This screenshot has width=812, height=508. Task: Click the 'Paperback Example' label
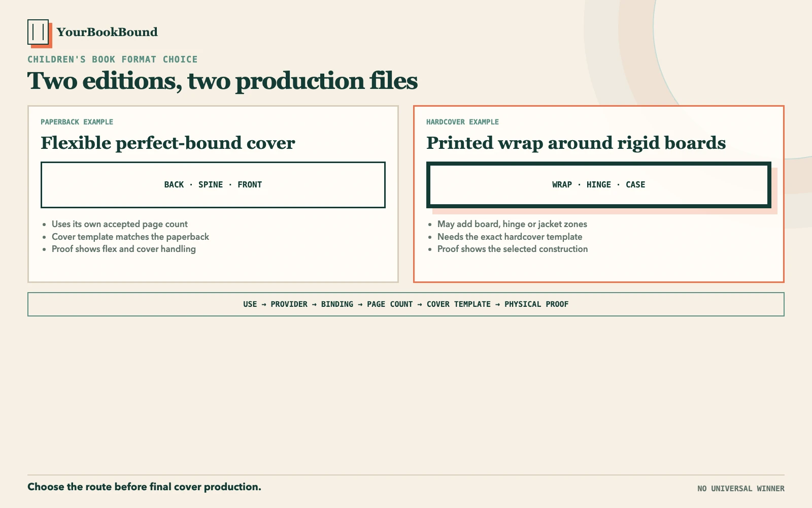77,122
